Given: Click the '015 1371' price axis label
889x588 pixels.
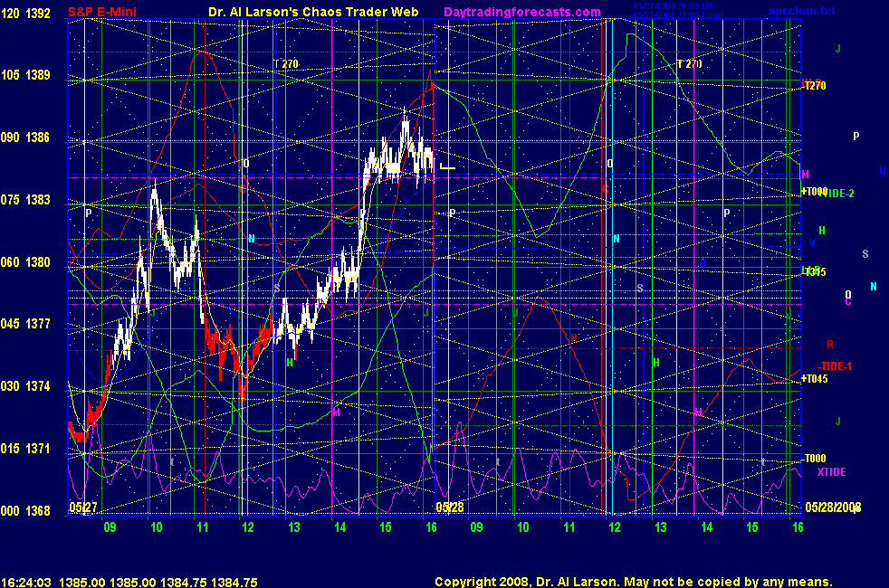Looking at the screenshot, I should coord(25,448).
